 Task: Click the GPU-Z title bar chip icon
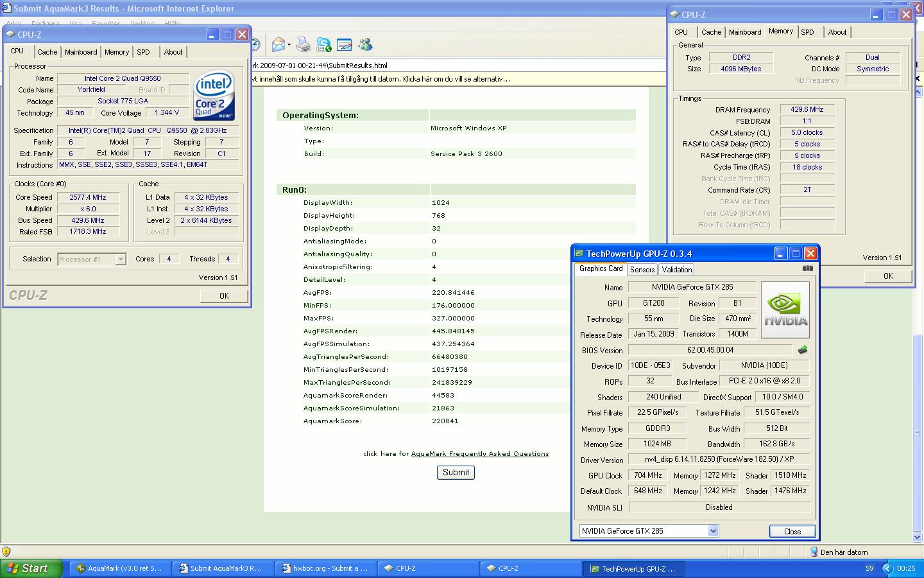click(x=579, y=254)
